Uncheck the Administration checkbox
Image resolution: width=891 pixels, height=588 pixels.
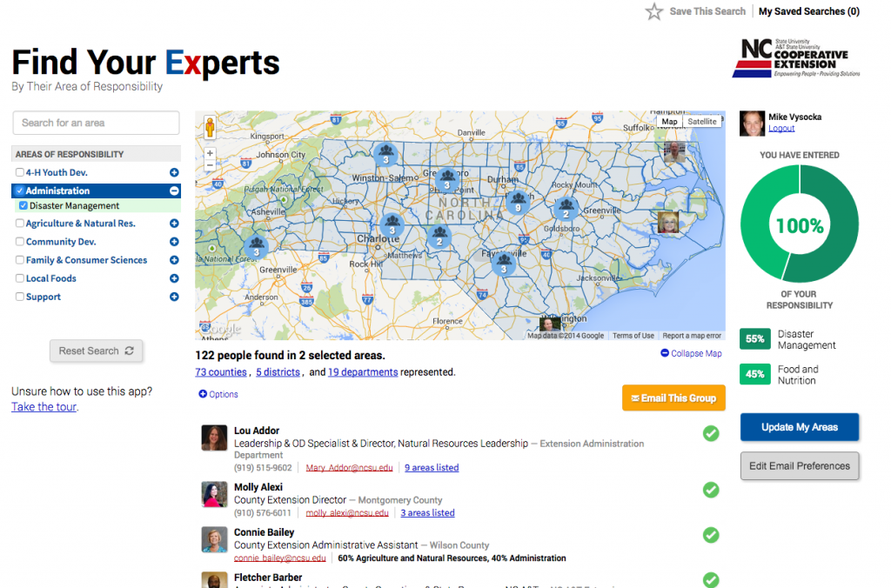[20, 190]
